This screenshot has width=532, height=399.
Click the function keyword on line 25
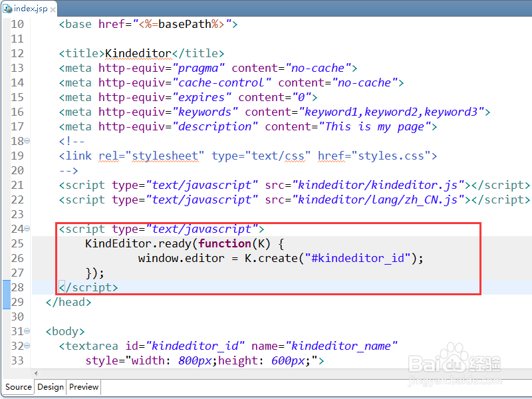pos(225,243)
